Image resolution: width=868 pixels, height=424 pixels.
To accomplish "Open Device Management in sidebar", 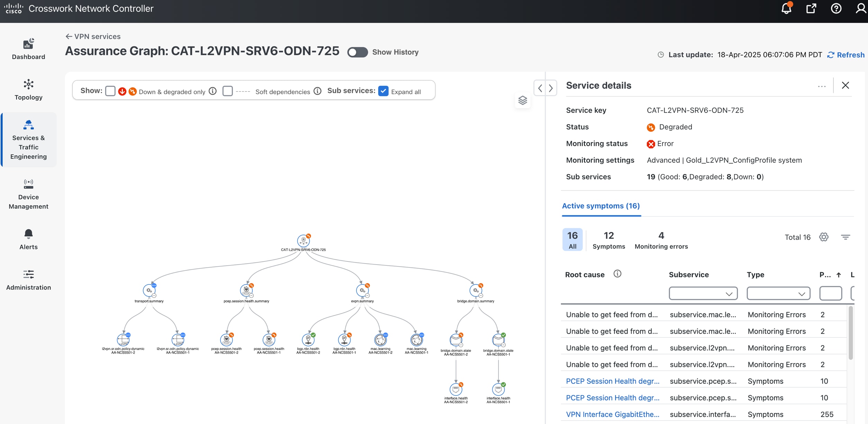I will coord(28,194).
